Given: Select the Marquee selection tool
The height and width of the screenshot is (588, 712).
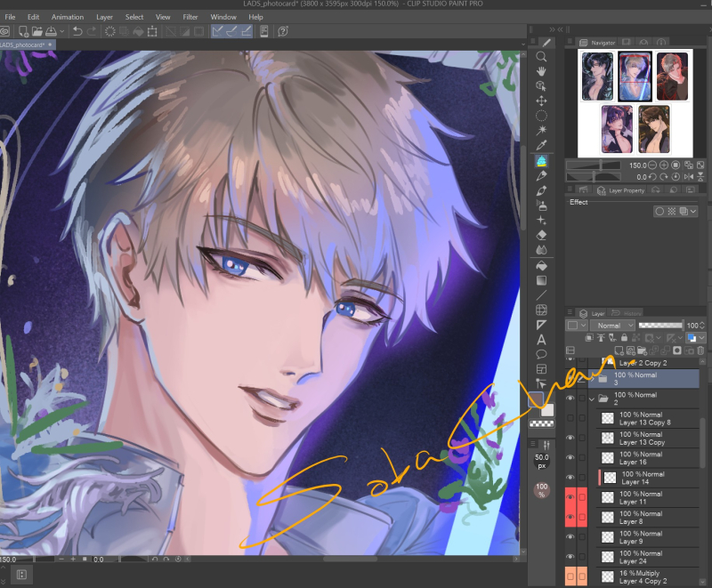Looking at the screenshot, I should click(541, 116).
